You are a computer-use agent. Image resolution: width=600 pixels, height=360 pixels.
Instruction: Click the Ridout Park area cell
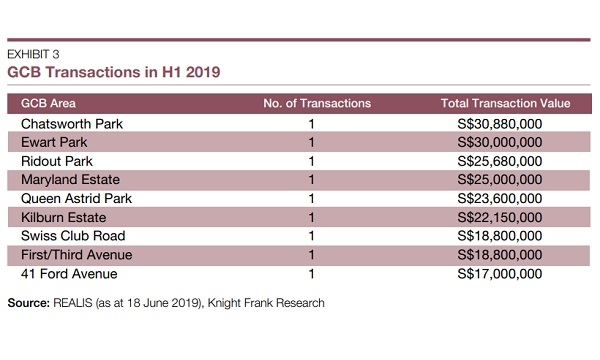pos(57,161)
